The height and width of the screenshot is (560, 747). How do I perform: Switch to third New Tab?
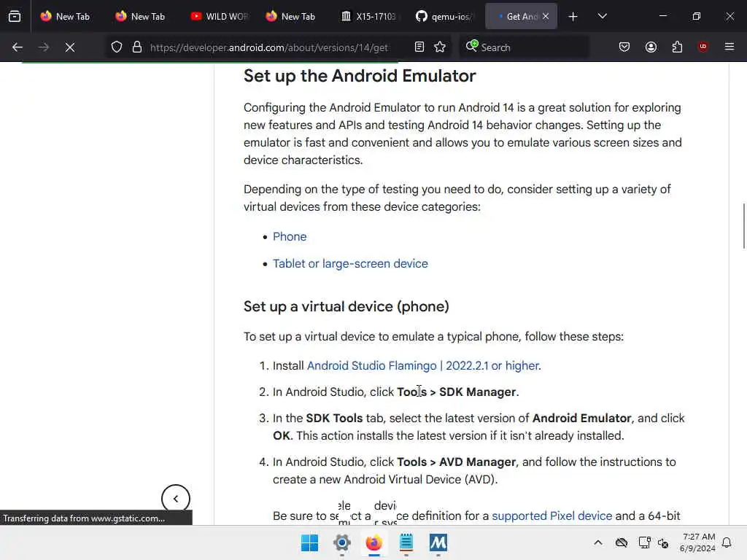coord(291,17)
